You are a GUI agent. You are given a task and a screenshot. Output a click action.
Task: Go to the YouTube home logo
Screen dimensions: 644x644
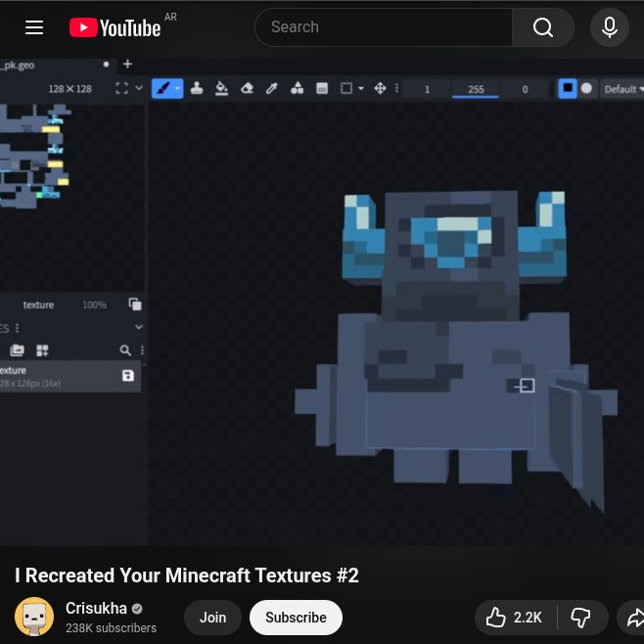(115, 27)
